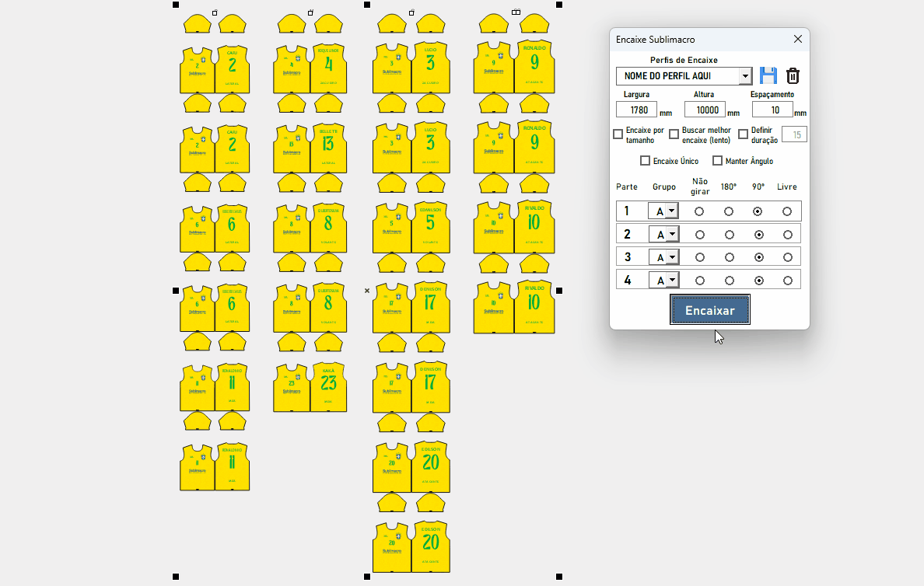Screen dimensions: 924x586
Task: Select the jersey back with number 23
Action: click(x=329, y=386)
